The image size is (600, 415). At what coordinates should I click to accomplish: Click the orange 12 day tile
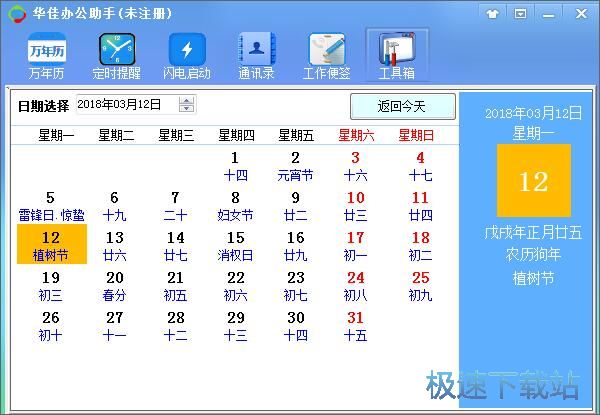click(533, 181)
